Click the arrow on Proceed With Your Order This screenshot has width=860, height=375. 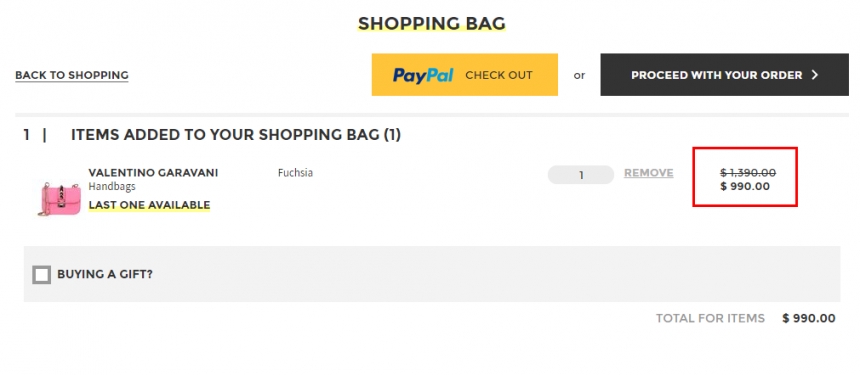[x=814, y=75]
